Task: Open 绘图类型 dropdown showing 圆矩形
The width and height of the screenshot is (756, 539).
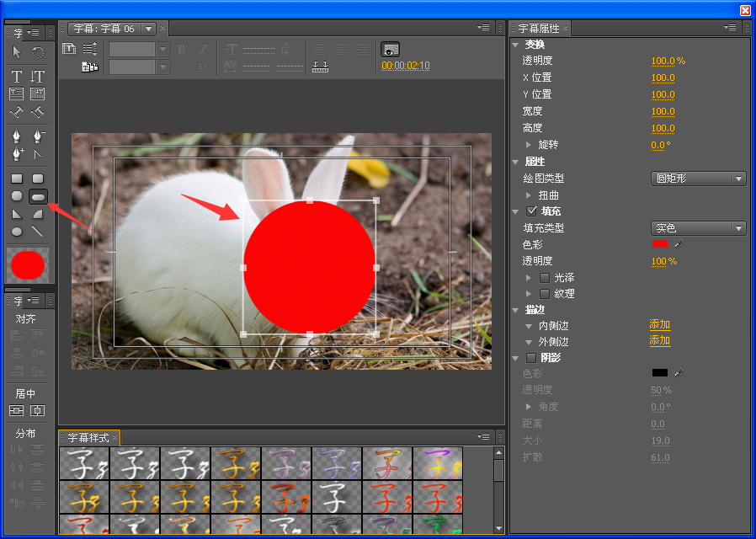Action: pos(698,179)
